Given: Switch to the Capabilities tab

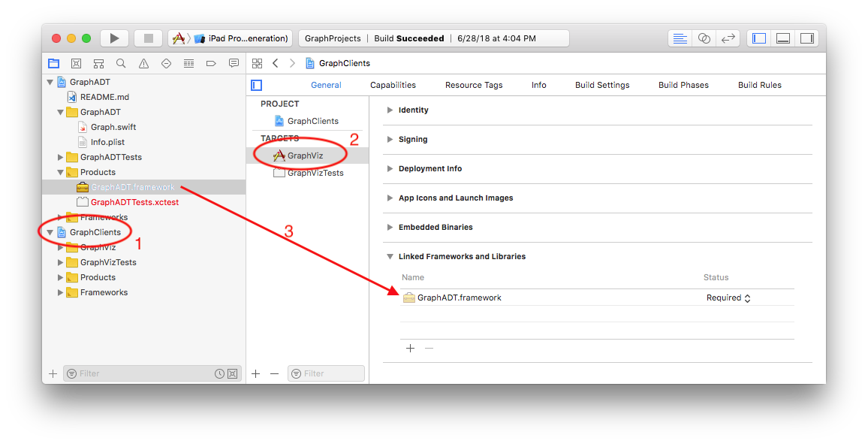Looking at the screenshot, I should click(393, 85).
